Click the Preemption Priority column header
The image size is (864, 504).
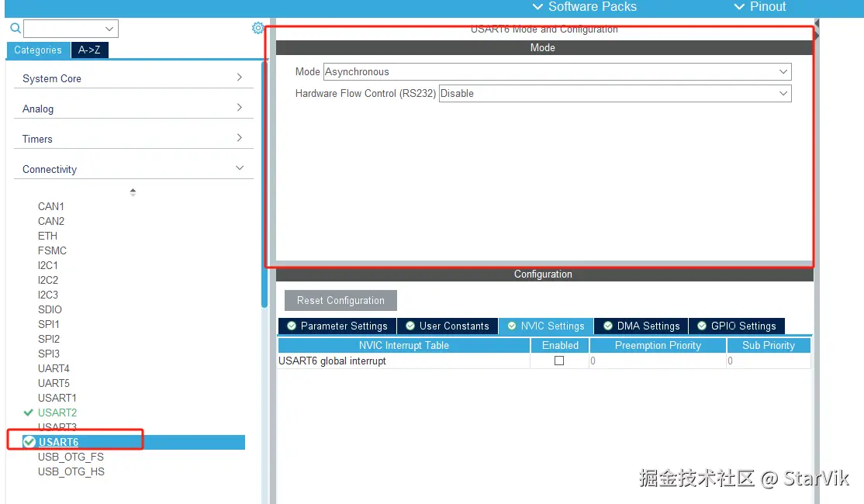[x=658, y=345]
